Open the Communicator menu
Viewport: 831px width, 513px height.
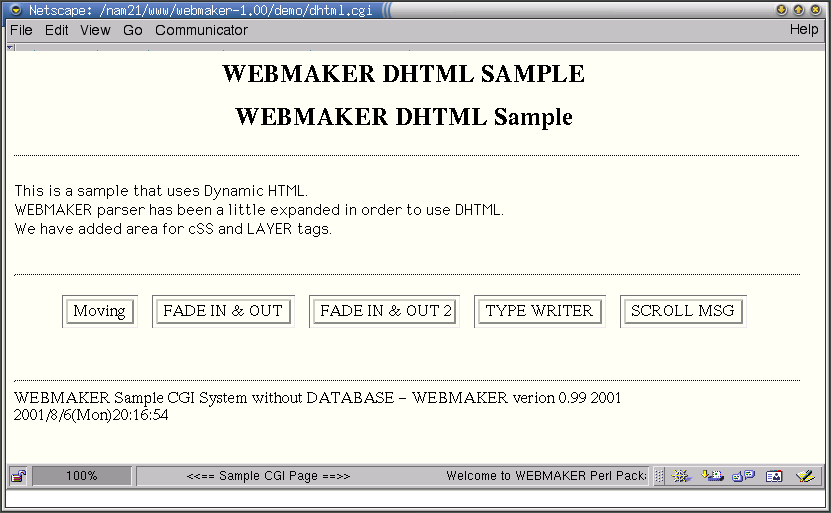tap(201, 30)
